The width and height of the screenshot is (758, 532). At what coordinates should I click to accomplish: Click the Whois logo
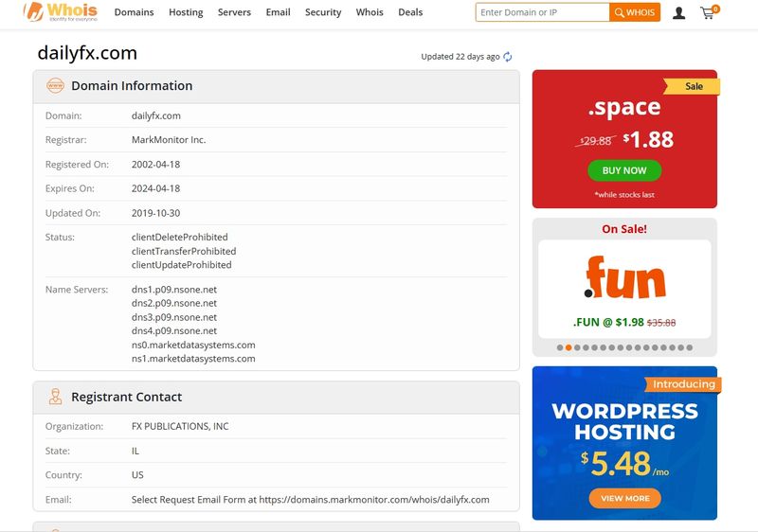[61, 11]
